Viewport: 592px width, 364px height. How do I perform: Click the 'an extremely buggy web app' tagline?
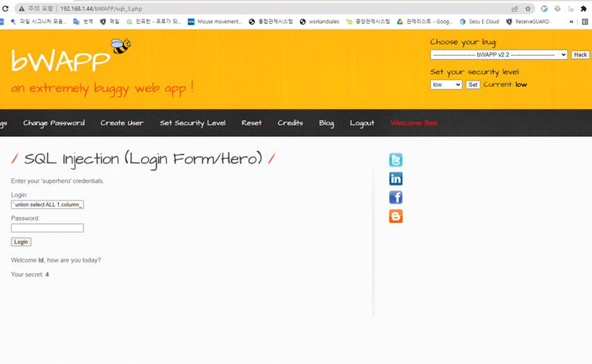click(x=102, y=88)
